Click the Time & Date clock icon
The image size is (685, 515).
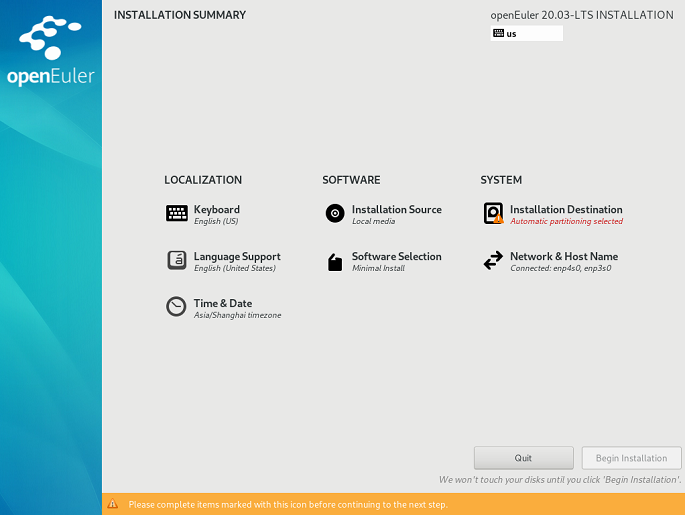pyautogui.click(x=177, y=307)
